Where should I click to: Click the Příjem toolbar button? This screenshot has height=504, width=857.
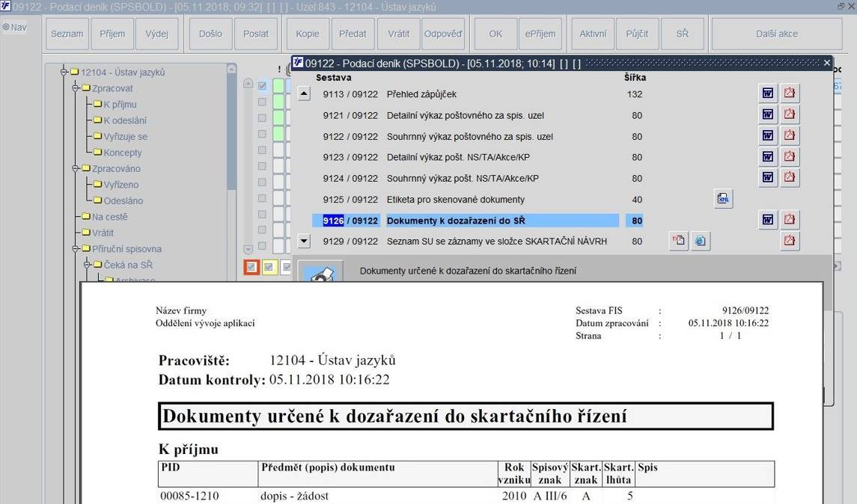click(112, 34)
